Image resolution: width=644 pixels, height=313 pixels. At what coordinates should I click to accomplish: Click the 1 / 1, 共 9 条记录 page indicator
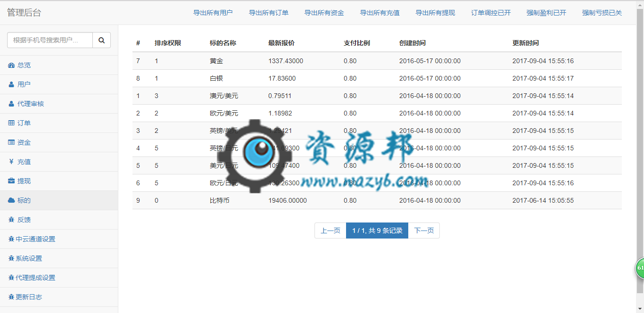pos(377,231)
